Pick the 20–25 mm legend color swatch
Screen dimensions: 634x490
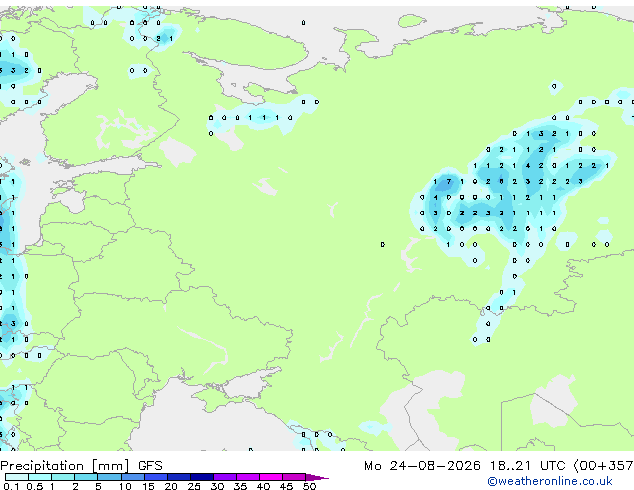[x=179, y=477]
